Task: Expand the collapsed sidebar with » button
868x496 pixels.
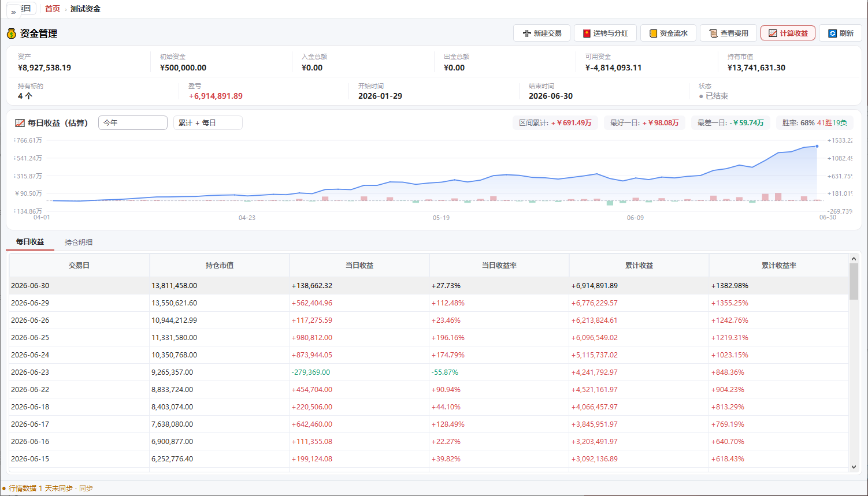Action: pos(13,12)
